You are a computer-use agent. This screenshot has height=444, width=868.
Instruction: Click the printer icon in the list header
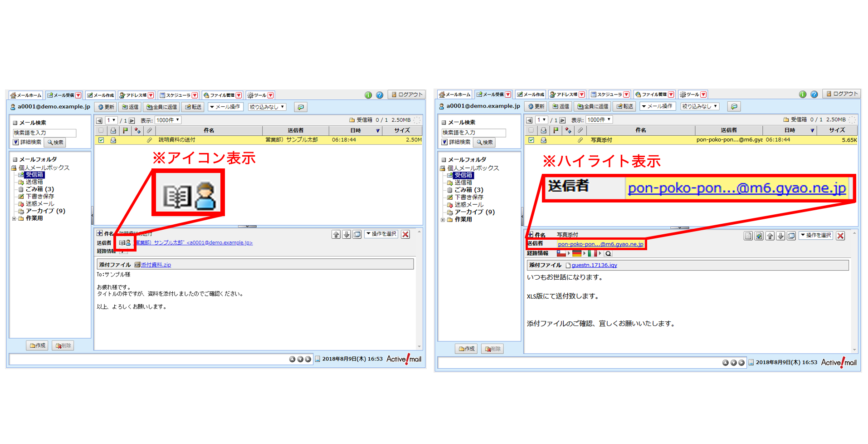tap(113, 130)
